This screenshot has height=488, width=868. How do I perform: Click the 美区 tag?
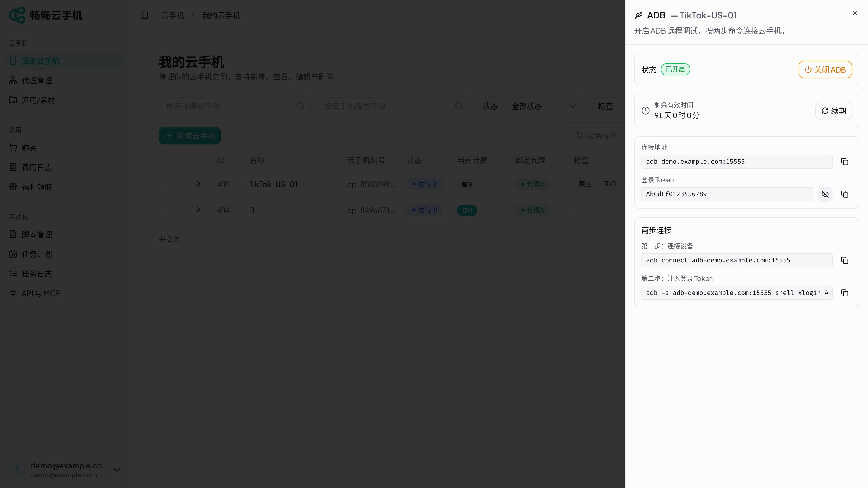point(585,184)
